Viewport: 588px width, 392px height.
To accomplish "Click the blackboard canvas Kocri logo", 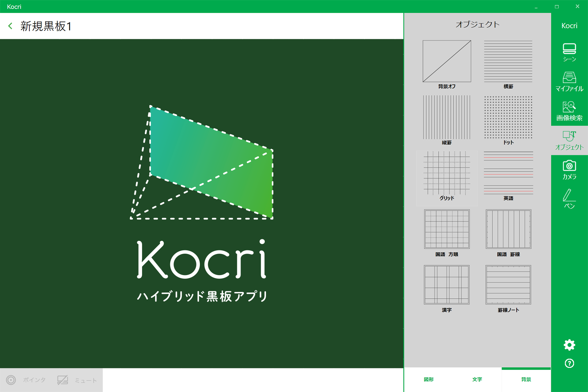I will (x=202, y=203).
